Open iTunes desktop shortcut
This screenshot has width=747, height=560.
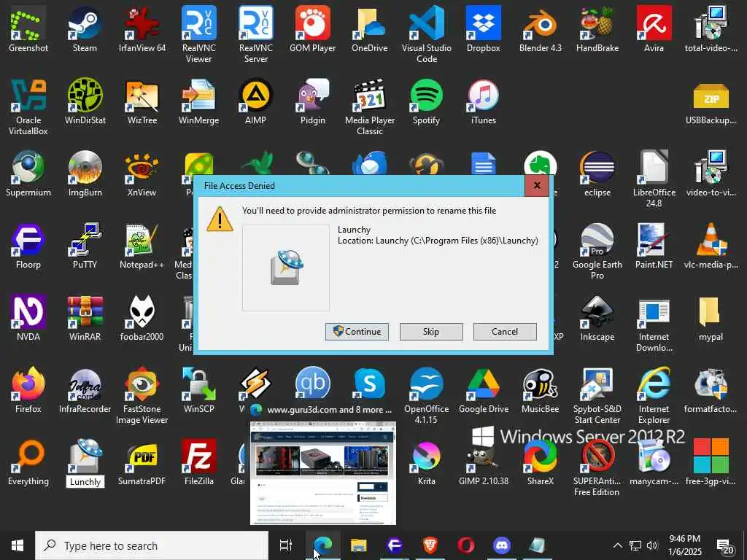pos(483,101)
